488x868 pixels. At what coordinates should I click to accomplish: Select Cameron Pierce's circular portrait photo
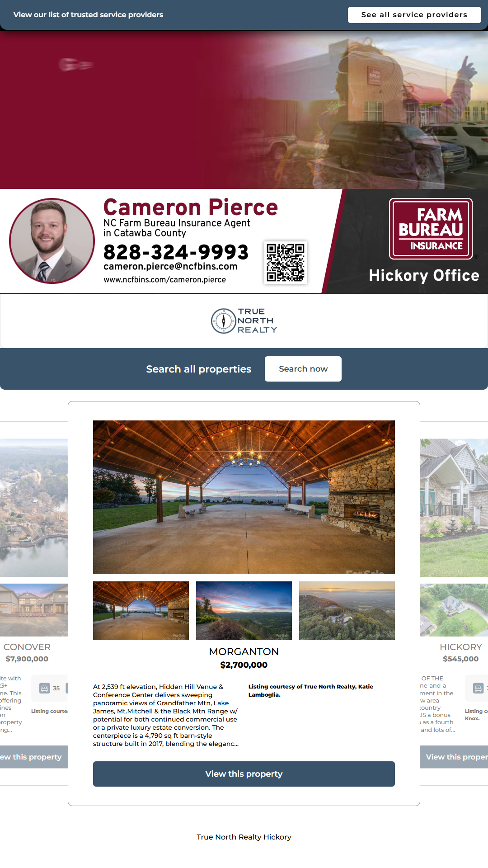[52, 241]
